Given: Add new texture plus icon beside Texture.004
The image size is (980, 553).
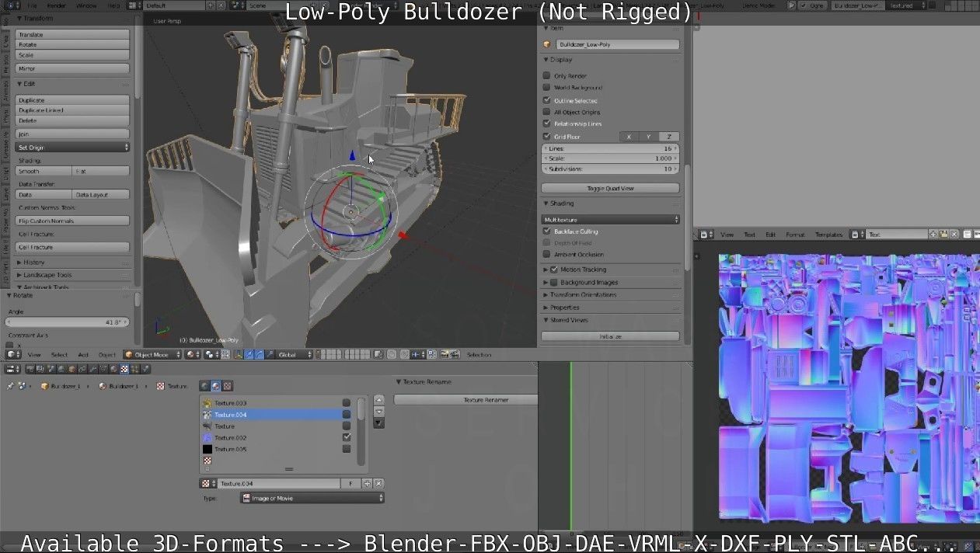Looking at the screenshot, I should pos(368,483).
